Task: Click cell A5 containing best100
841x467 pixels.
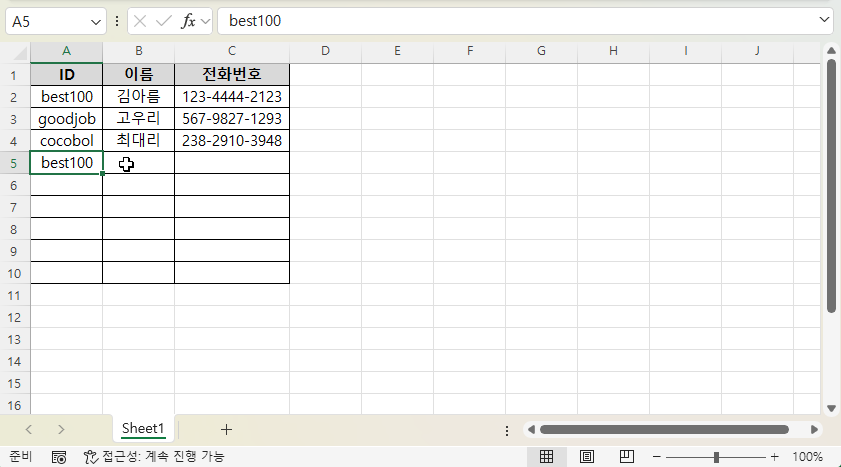Action: point(67,162)
